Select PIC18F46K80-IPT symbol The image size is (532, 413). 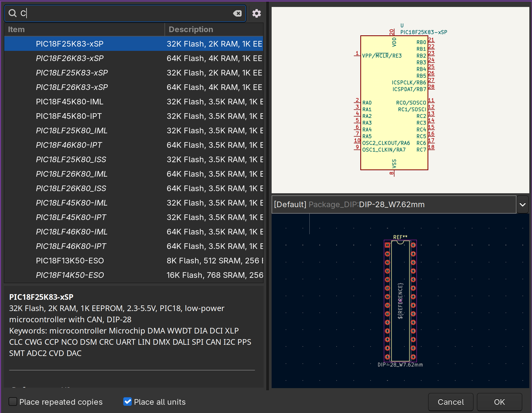[x=134, y=145]
